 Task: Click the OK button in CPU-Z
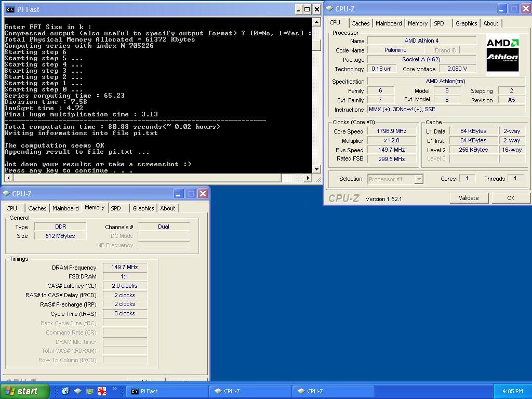pyautogui.click(x=511, y=198)
